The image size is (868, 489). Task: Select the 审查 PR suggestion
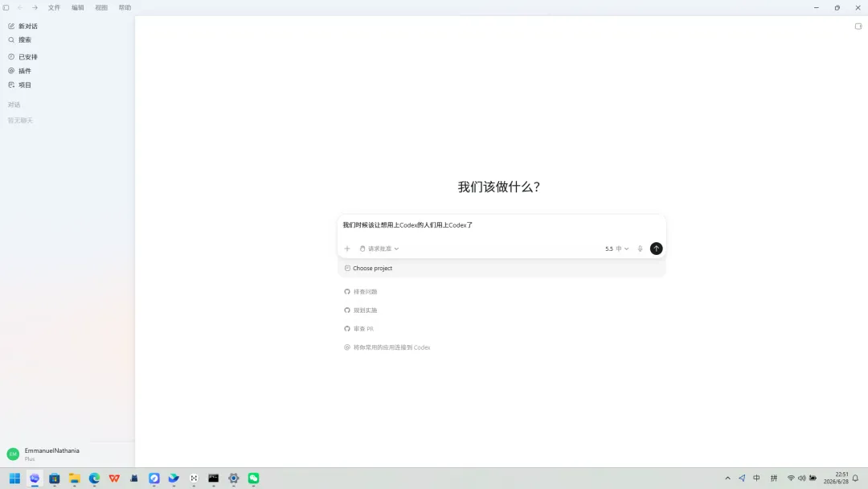(358, 329)
